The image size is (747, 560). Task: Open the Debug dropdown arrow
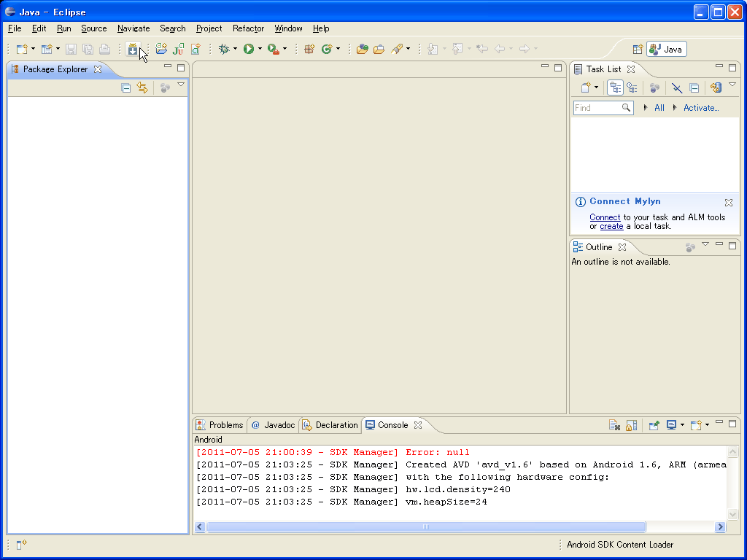coord(235,49)
